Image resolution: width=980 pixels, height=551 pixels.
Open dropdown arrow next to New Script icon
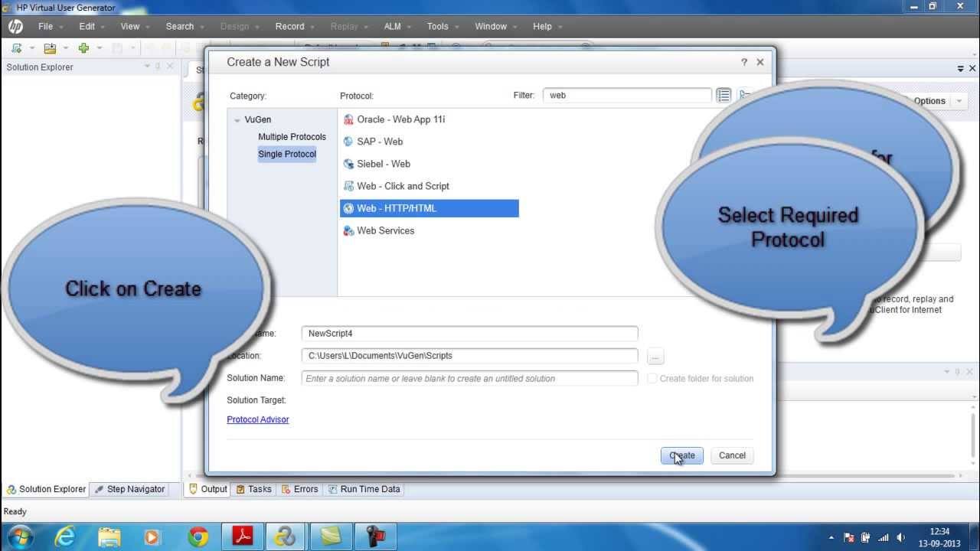pyautogui.click(x=31, y=48)
